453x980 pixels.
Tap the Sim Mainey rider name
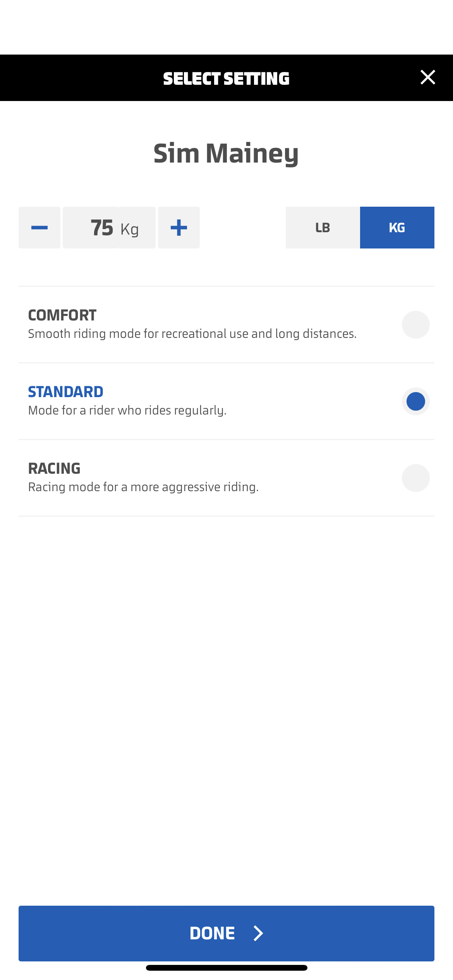tap(226, 153)
